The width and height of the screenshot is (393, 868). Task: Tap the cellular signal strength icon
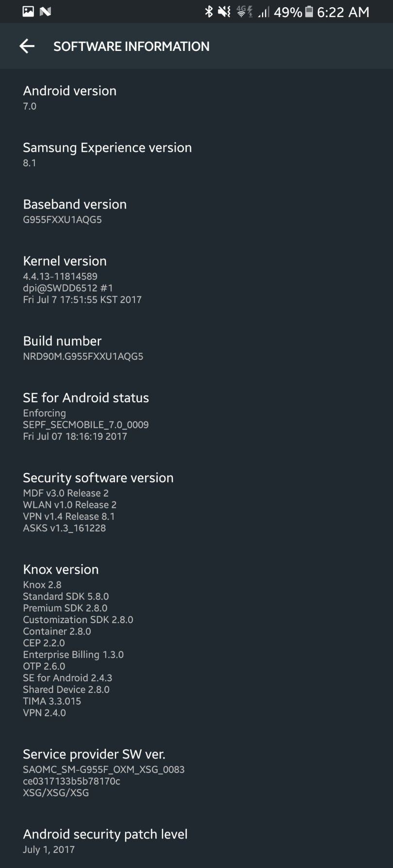pyautogui.click(x=263, y=12)
